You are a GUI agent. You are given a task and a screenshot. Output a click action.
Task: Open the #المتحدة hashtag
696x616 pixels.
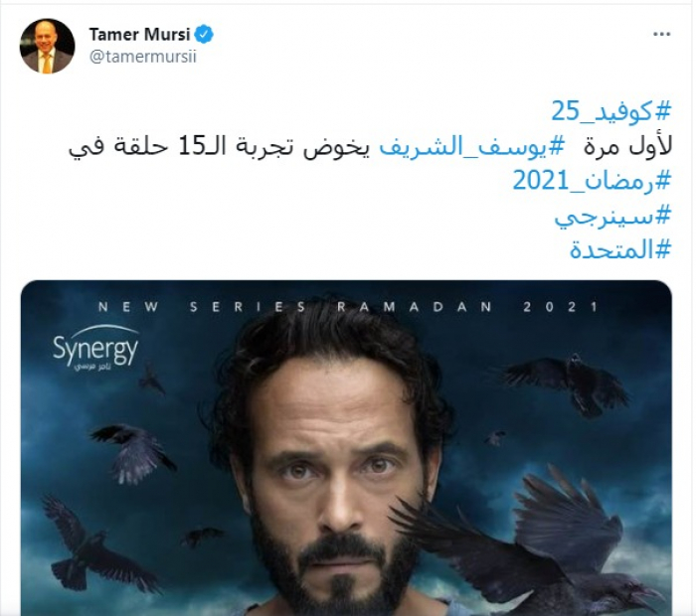click(620, 249)
